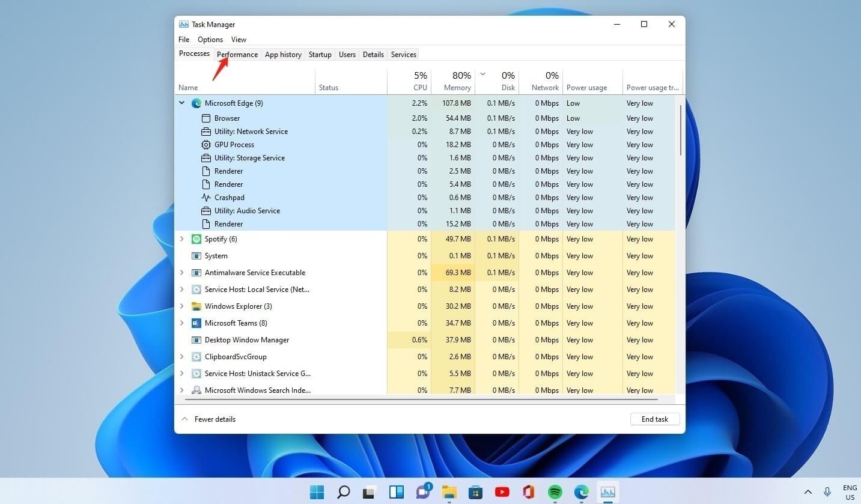The width and height of the screenshot is (861, 504).
Task: Click the Utility: Storage Service icon
Action: [x=205, y=158]
